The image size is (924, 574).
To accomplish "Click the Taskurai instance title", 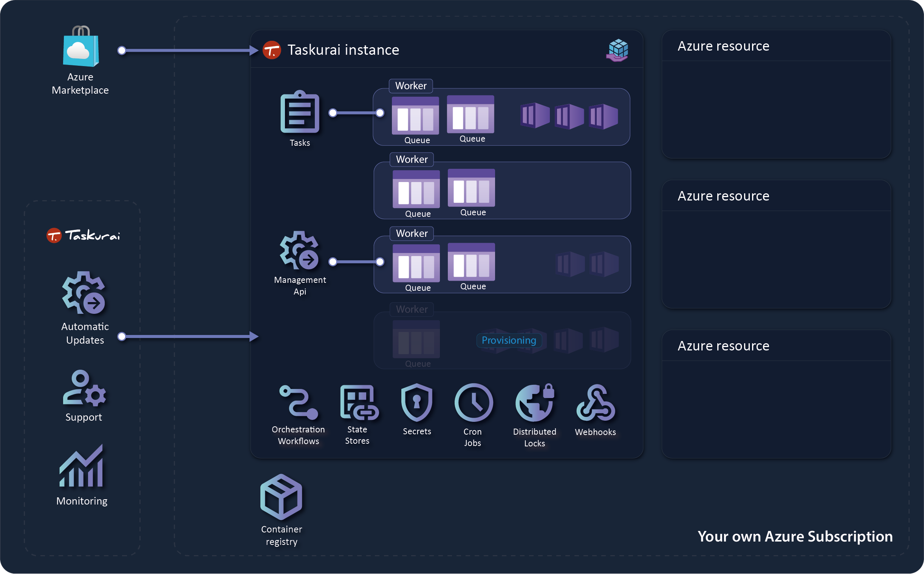I will pyautogui.click(x=343, y=50).
